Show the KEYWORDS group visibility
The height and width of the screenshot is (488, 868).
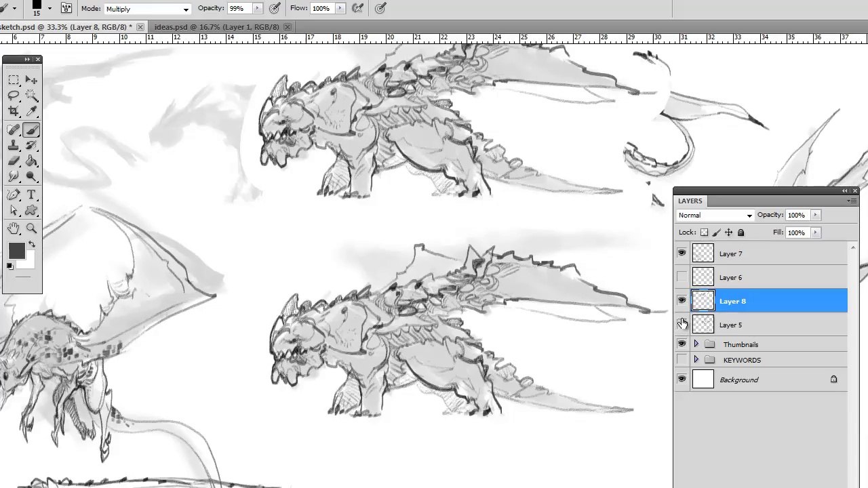pos(682,360)
